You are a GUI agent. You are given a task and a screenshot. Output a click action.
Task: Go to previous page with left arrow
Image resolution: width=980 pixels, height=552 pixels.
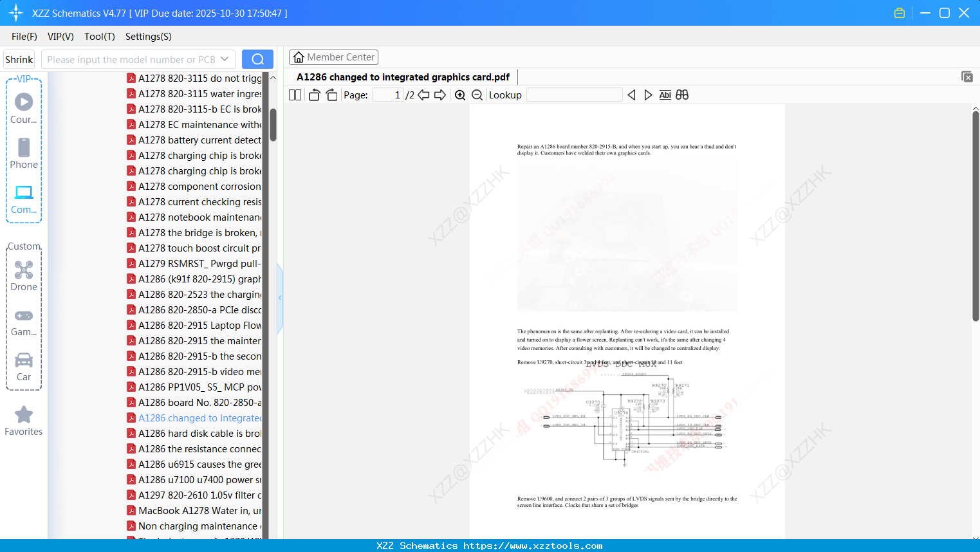[423, 95]
